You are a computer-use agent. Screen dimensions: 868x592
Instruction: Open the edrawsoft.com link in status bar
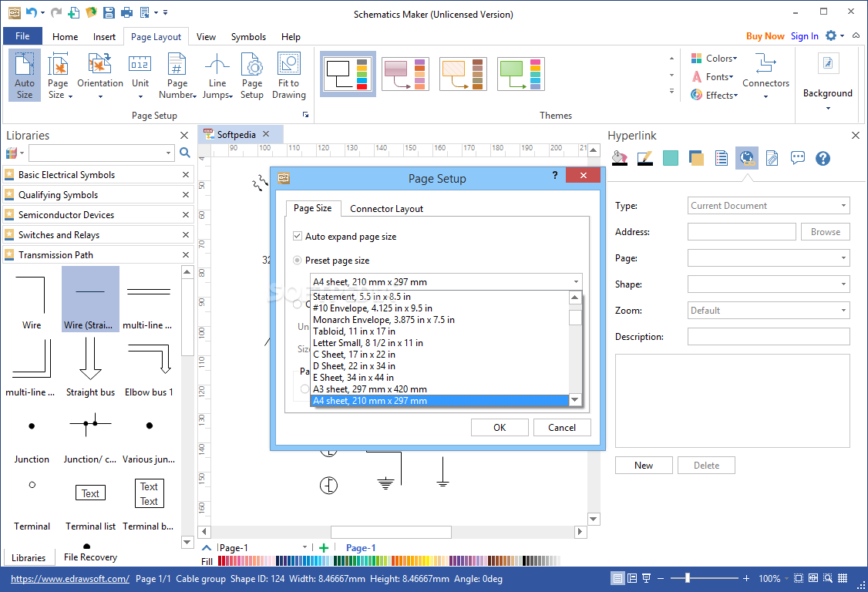click(70, 579)
